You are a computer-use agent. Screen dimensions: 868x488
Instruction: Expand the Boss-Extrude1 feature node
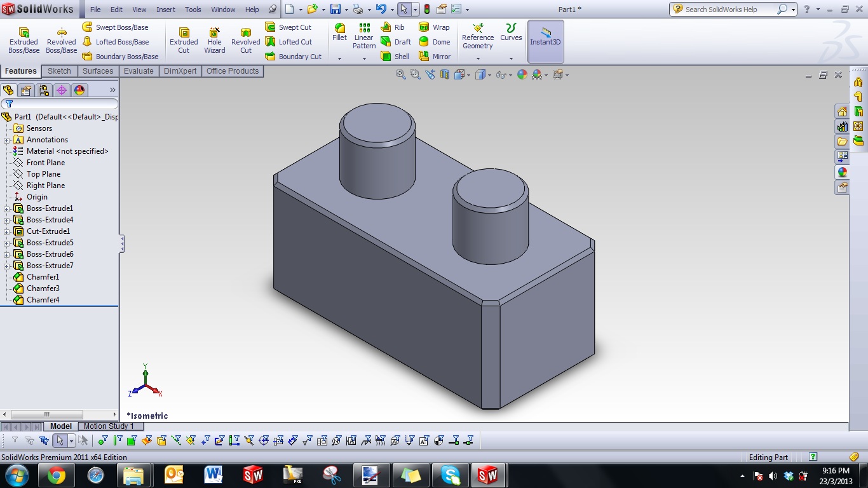click(5, 208)
